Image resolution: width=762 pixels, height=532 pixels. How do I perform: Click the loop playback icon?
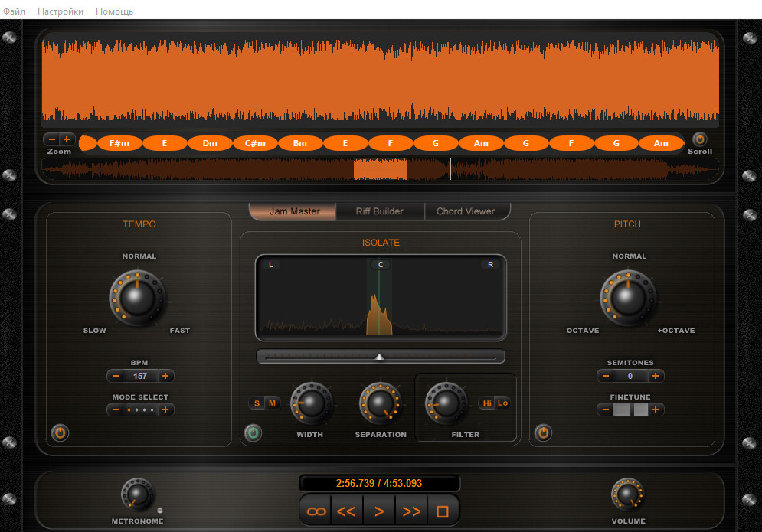tap(315, 511)
